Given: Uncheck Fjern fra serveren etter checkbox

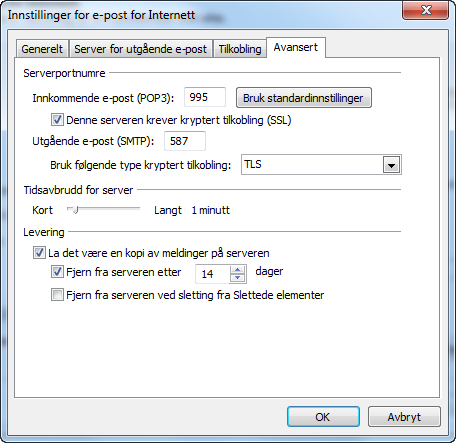Looking at the screenshot, I should (57, 272).
